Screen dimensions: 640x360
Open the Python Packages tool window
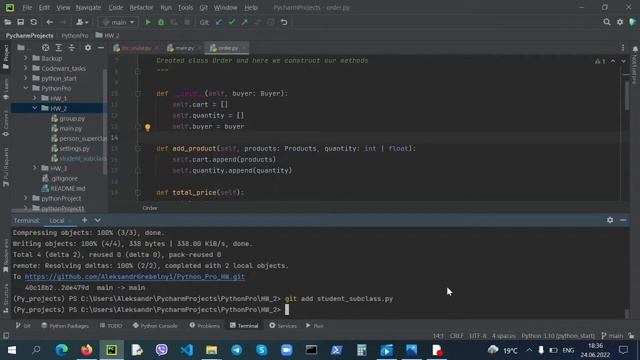65,326
